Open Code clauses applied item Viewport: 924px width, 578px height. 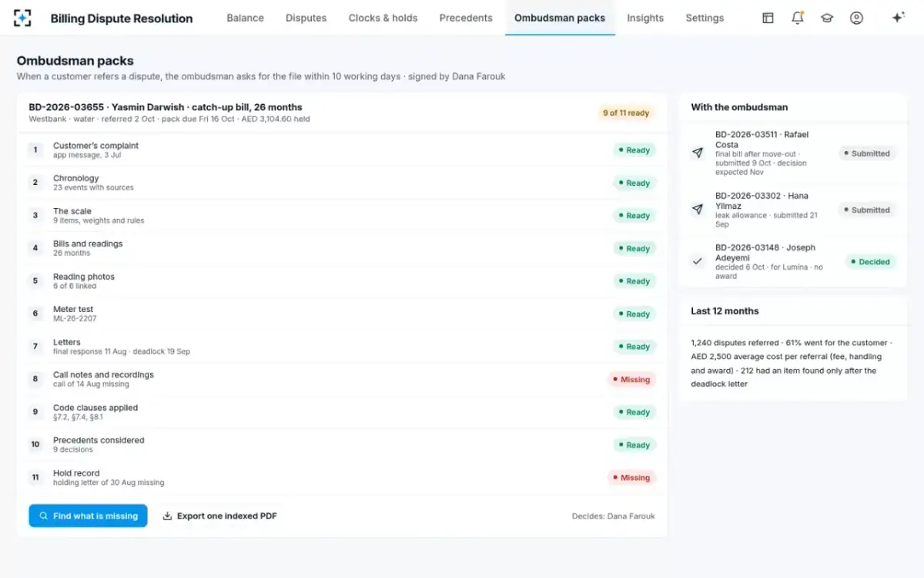pos(342,412)
